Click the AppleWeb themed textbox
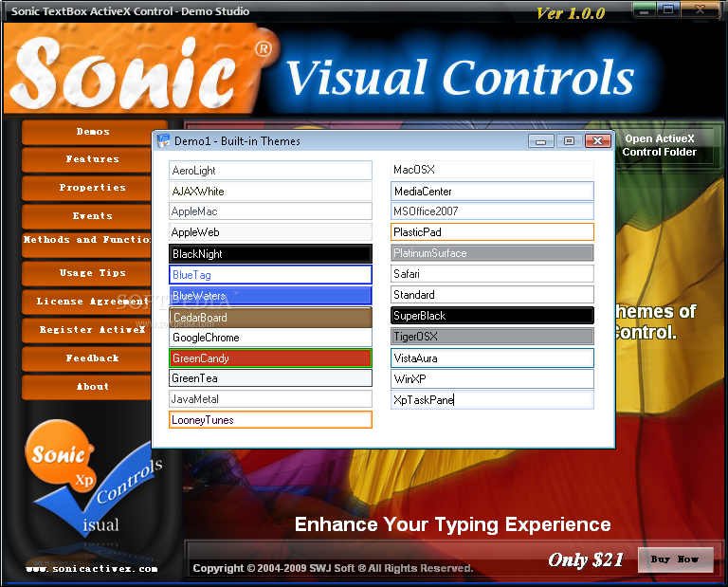Screen dimensions: 728x587 [x=270, y=232]
